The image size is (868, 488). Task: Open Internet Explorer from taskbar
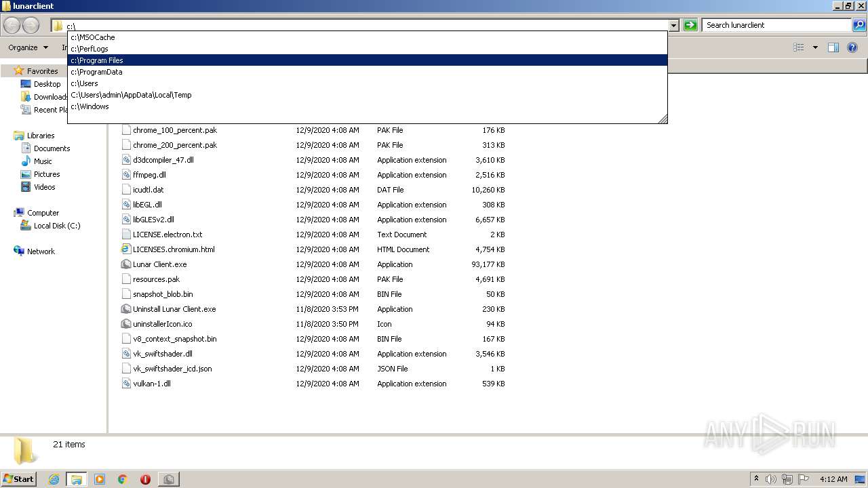coord(54,479)
